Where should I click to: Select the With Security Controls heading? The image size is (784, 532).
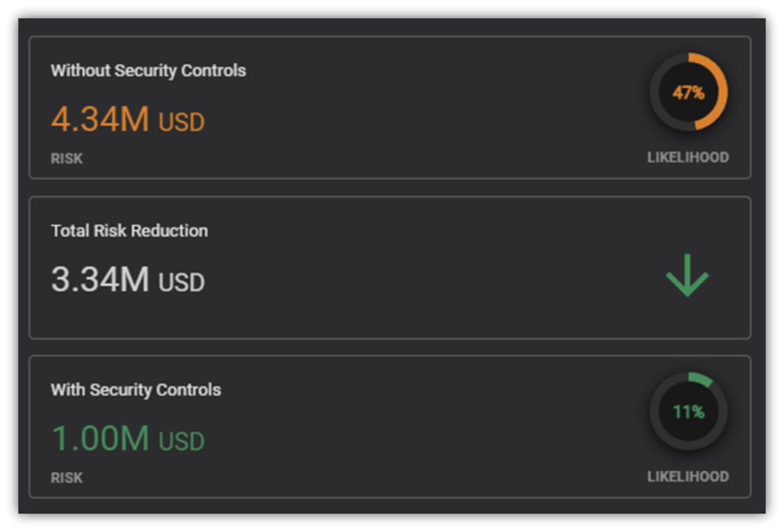pos(135,390)
